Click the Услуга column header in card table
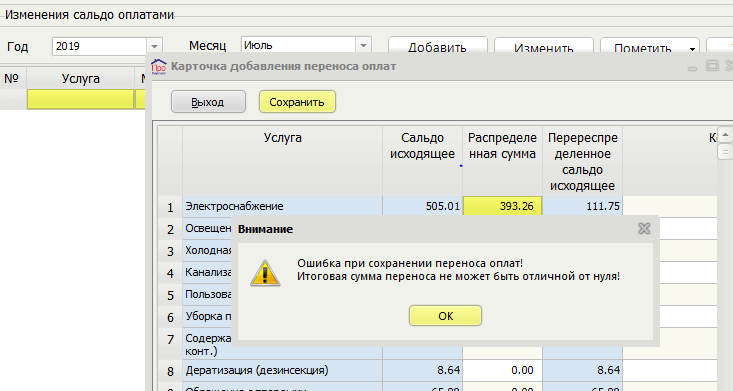Image resolution: width=733 pixels, height=391 pixels. (x=282, y=161)
